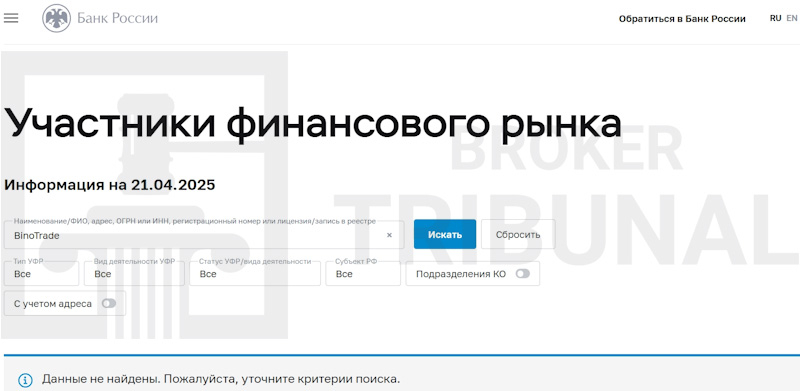Click the Участники финансового рынка heading
Image resolution: width=800 pixels, height=391 pixels.
312,125
